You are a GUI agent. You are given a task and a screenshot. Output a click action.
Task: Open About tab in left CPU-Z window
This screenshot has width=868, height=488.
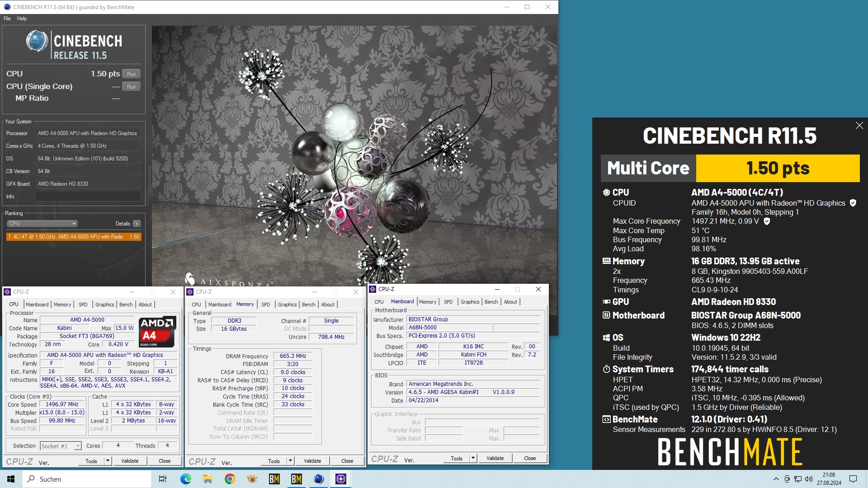[x=145, y=305]
